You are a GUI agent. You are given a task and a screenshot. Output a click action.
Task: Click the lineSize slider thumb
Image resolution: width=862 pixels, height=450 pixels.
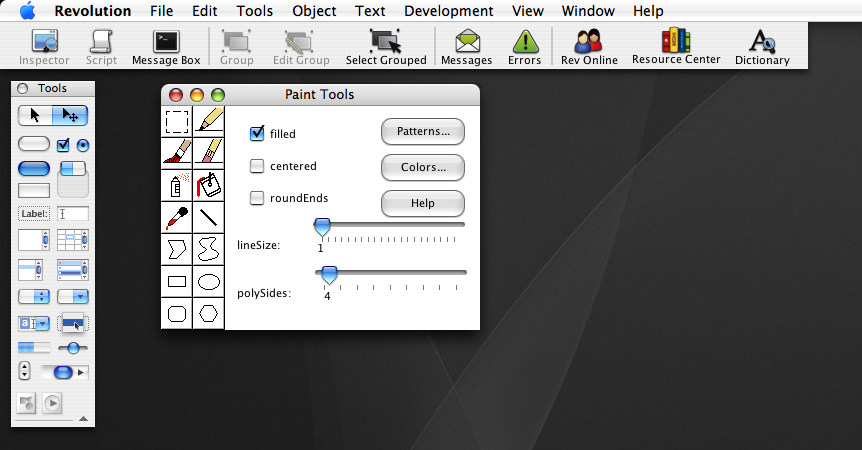[x=322, y=227]
